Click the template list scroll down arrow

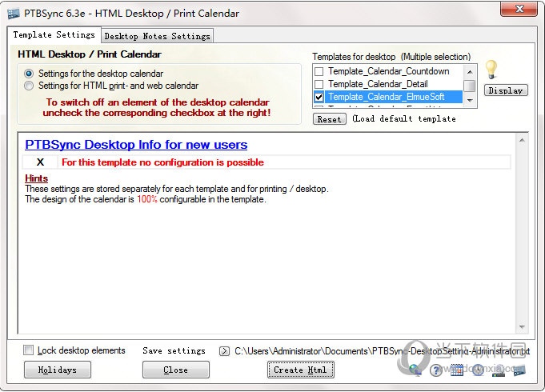[470, 101]
